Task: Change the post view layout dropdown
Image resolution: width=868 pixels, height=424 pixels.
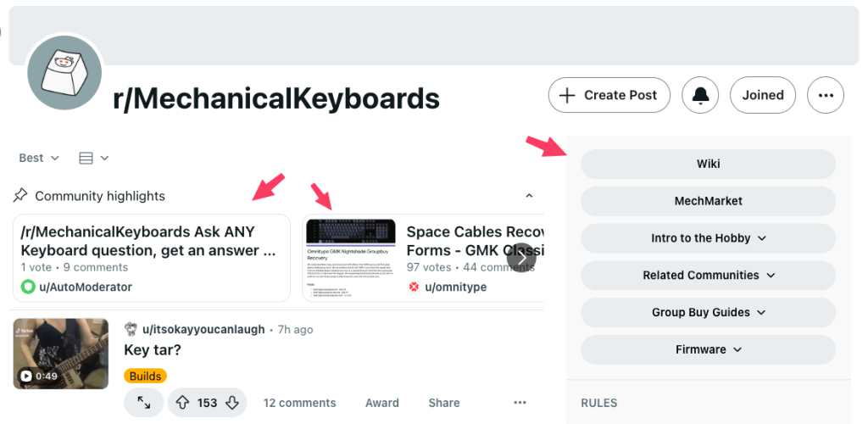Action: (x=93, y=159)
